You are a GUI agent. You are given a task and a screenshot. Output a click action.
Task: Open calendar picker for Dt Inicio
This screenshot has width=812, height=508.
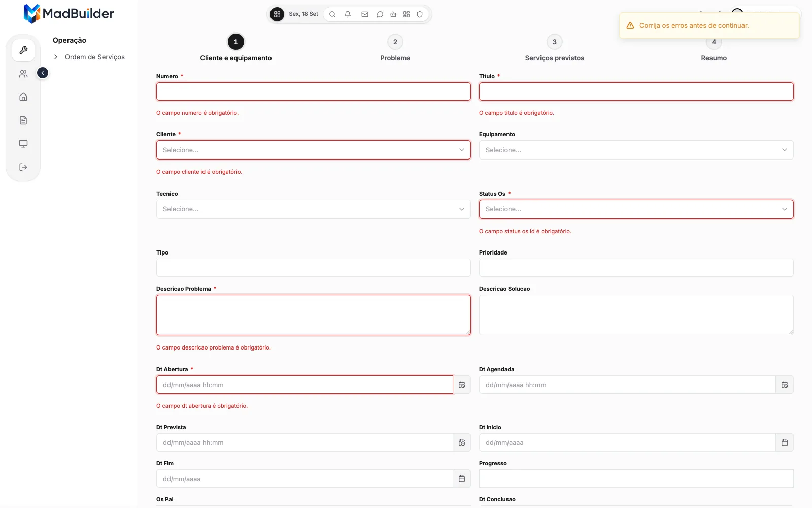[x=785, y=442]
